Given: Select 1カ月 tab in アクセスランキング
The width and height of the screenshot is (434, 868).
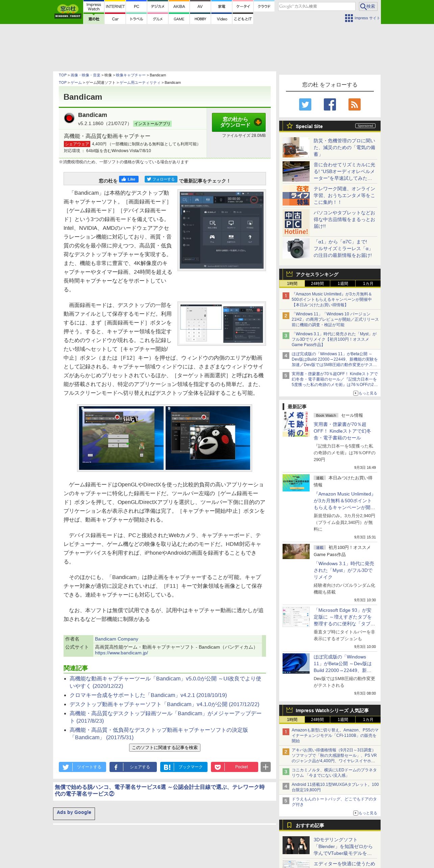Looking at the screenshot, I should [368, 284].
